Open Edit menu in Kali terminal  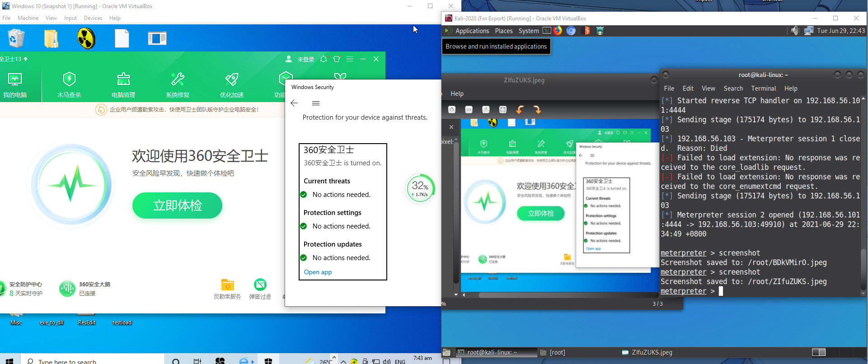point(688,89)
